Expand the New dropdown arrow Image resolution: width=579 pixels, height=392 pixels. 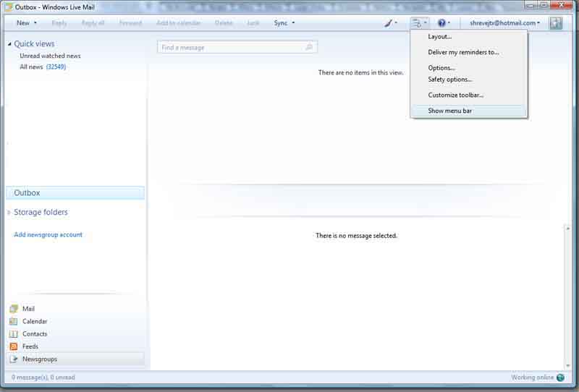pos(35,23)
